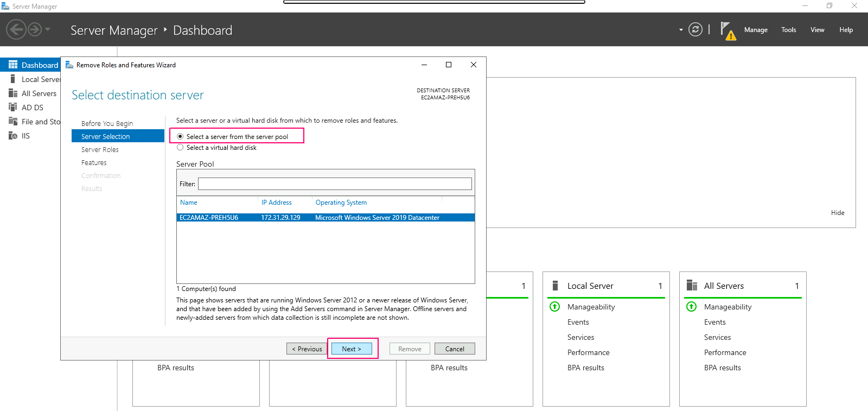
Task: Open Local Server tile title
Action: 590,286
